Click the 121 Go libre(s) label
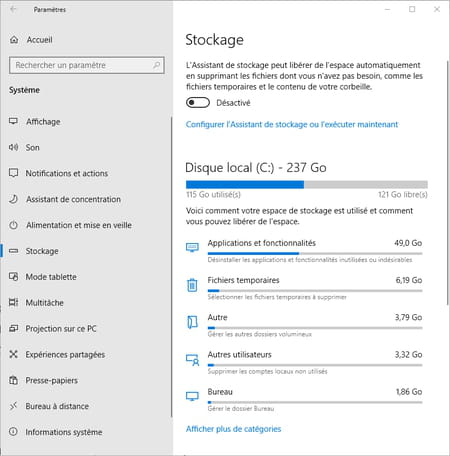 pyautogui.click(x=403, y=195)
